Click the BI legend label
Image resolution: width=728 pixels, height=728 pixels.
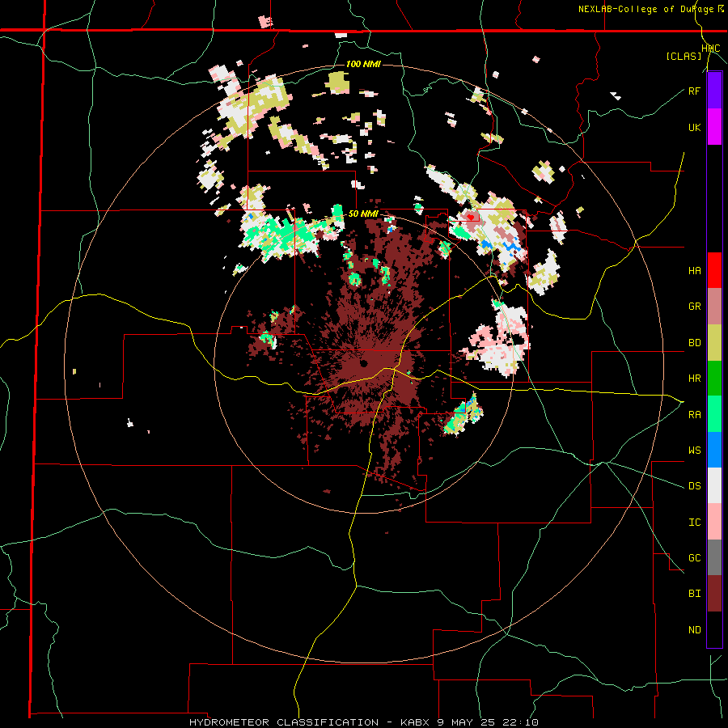pyautogui.click(x=694, y=594)
